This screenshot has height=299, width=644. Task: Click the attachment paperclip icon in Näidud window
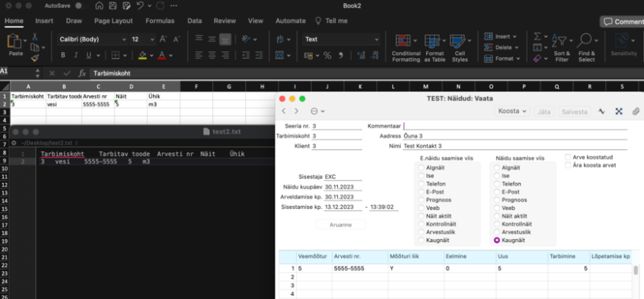coord(635,111)
